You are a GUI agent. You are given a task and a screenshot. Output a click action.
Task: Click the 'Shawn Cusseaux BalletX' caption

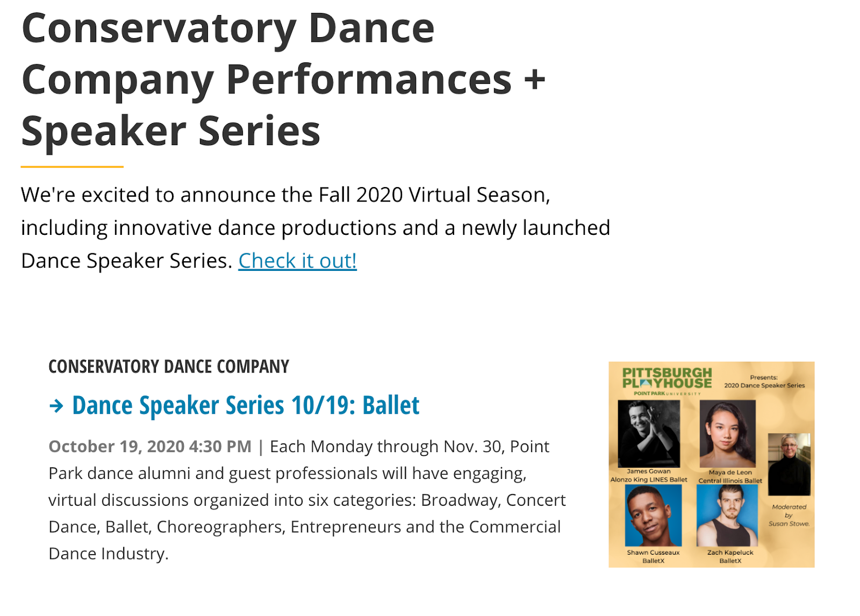coord(653,556)
